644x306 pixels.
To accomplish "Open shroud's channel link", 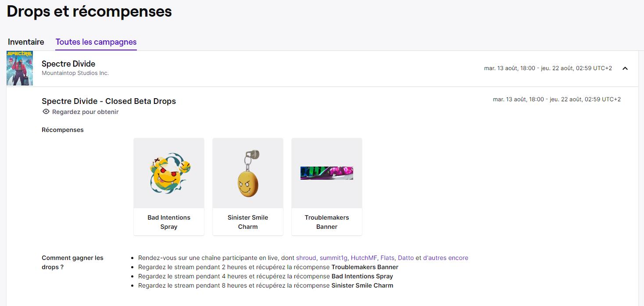I will (305, 258).
